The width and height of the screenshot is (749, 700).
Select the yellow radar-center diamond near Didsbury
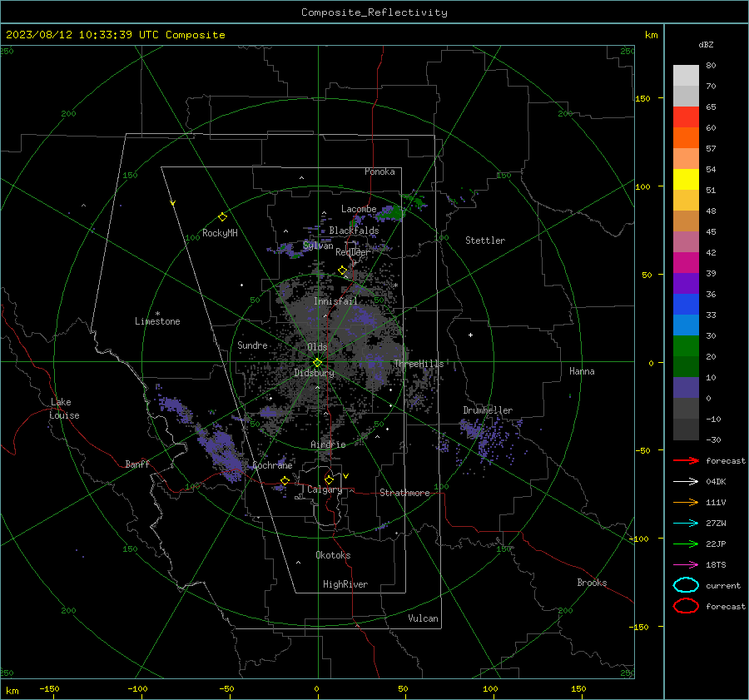point(317,363)
